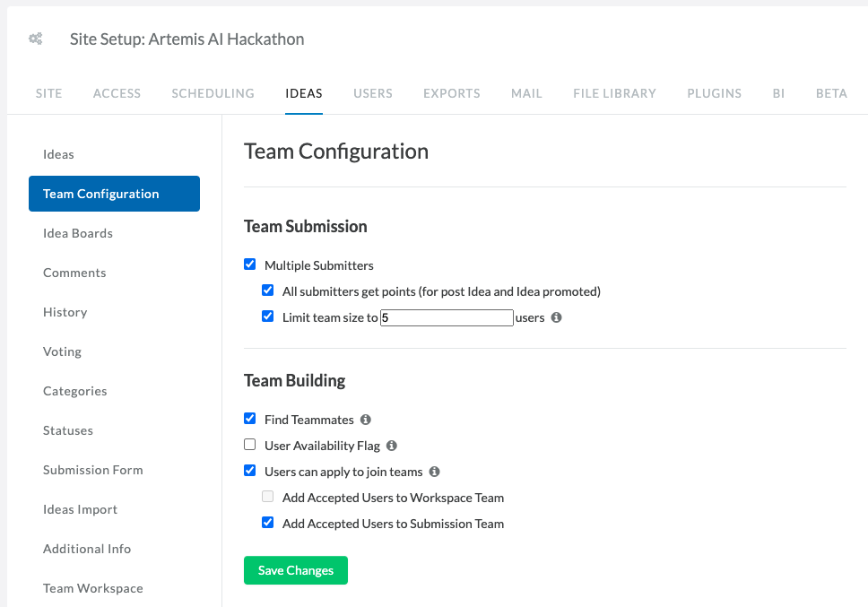Open Idea Boards in the sidebar
The image size is (868, 607).
77,233
